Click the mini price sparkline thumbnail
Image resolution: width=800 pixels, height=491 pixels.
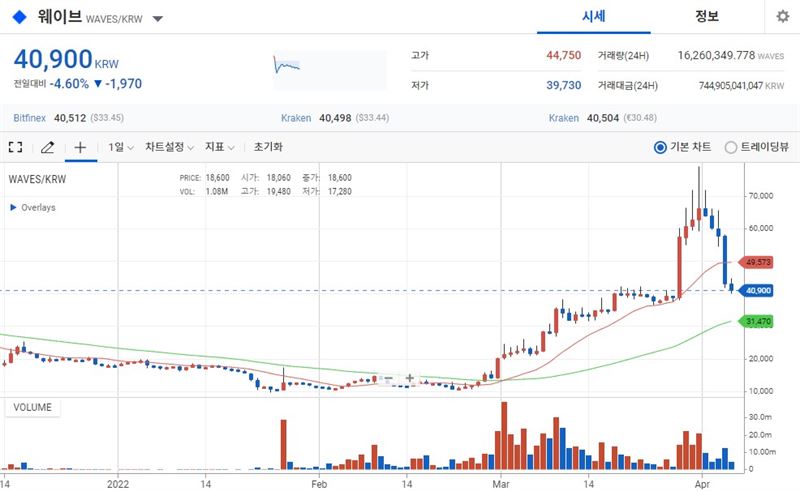pyautogui.click(x=288, y=66)
